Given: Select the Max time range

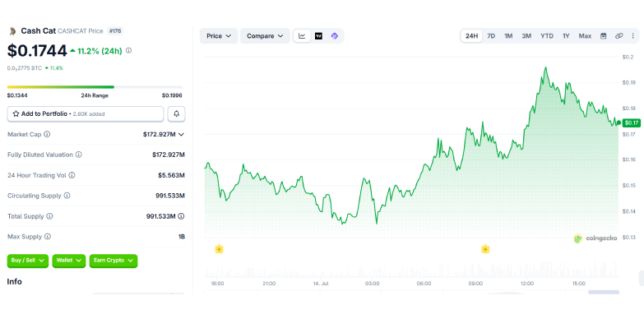Looking at the screenshot, I should pos(585,36).
